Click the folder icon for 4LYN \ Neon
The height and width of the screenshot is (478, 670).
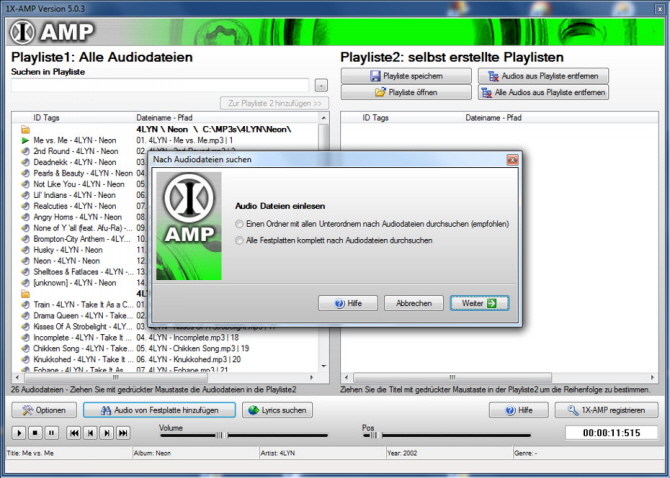(26, 129)
